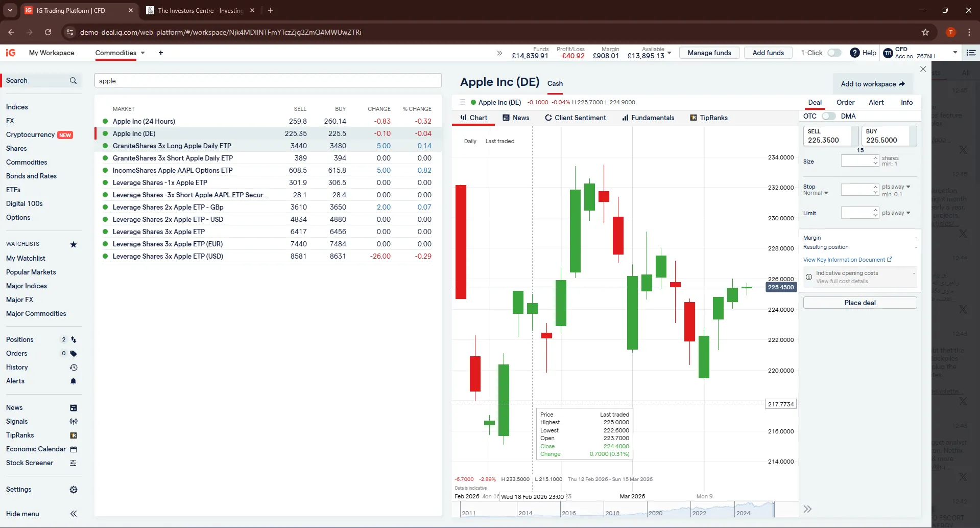The height and width of the screenshot is (528, 980).
Task: Select Leverage Shares 3x Apple ETP (USD) row
Action: tap(268, 256)
